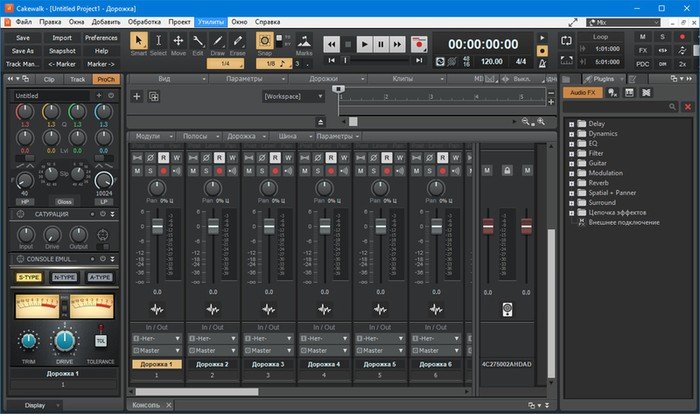The image size is (700, 414).
Task: Solo Дорожка 2 channel strip
Action: tap(206, 171)
